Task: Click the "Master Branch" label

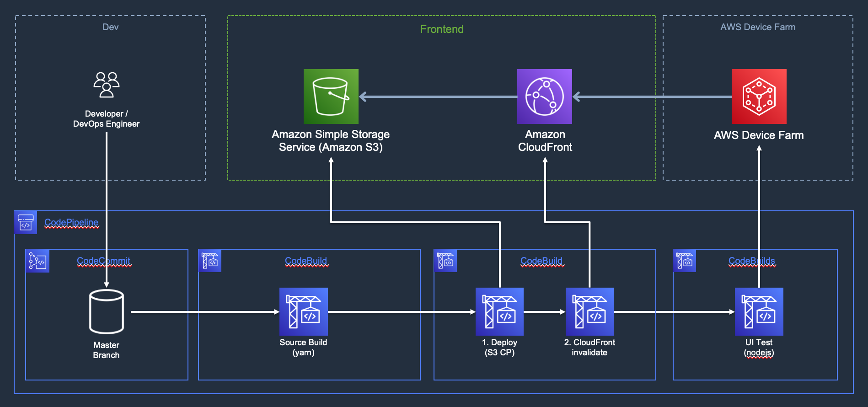Action: point(107,350)
